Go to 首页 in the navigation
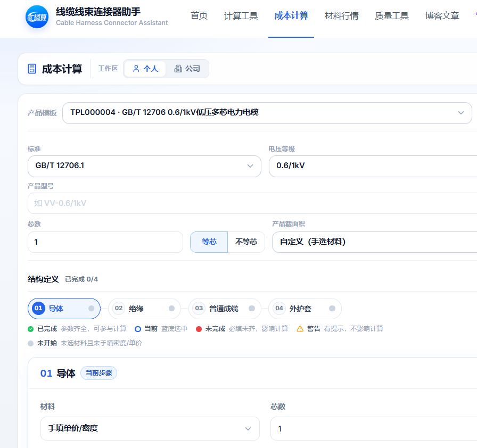477x448 pixels. tap(199, 16)
